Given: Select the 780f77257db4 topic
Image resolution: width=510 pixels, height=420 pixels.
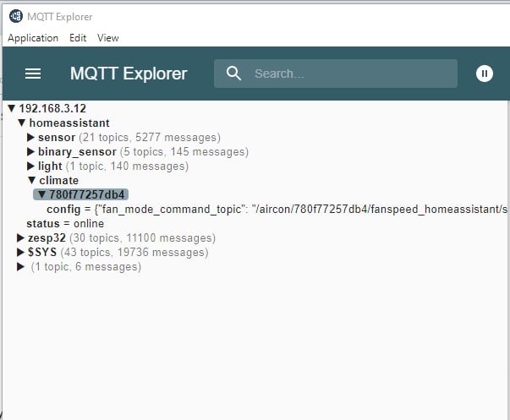Looking at the screenshot, I should coord(80,194).
